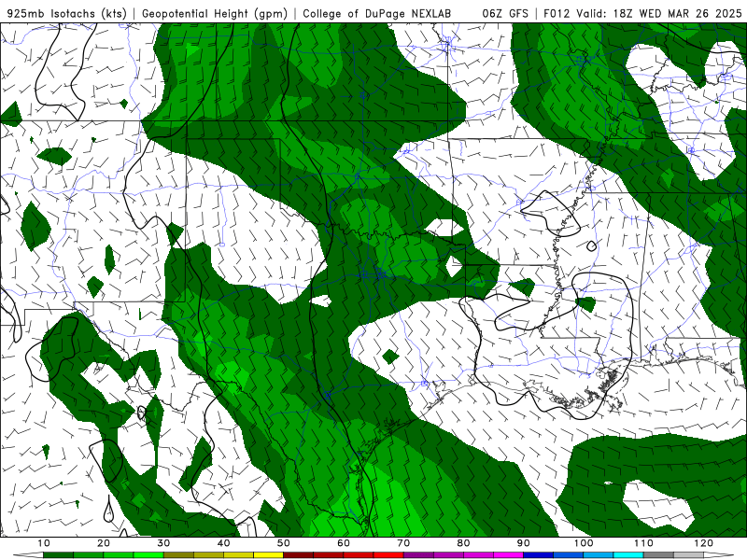Click the '925mb Isotachs (kts)' title text
The height and width of the screenshot is (560, 747).
[67, 14]
